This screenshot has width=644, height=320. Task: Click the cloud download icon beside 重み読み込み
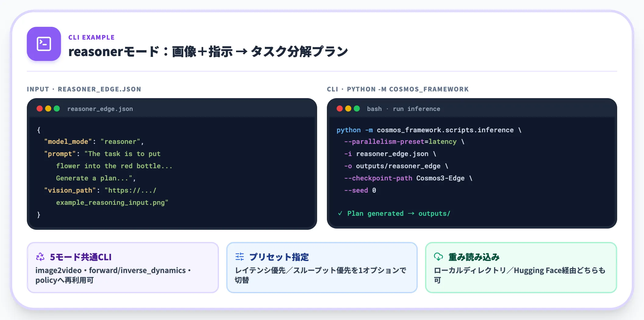[438, 257]
